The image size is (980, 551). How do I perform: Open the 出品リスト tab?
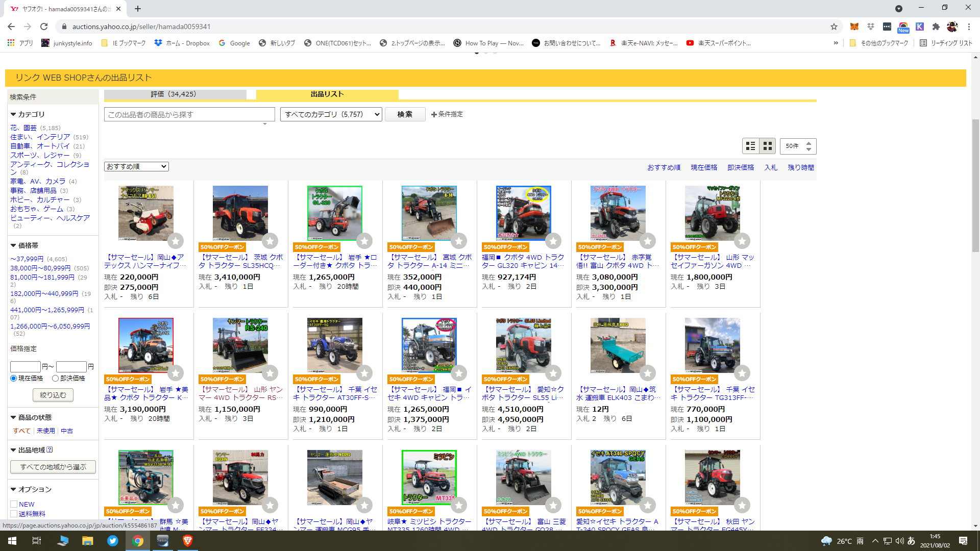click(x=327, y=94)
